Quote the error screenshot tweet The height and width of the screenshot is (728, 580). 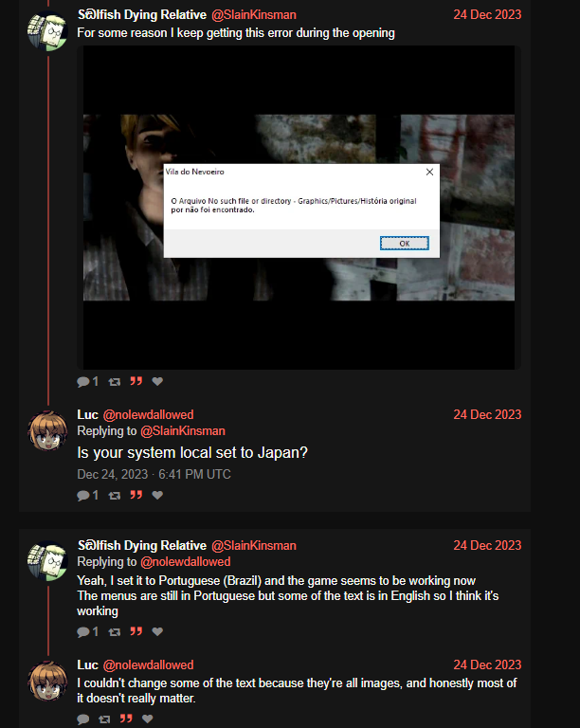coord(136,381)
